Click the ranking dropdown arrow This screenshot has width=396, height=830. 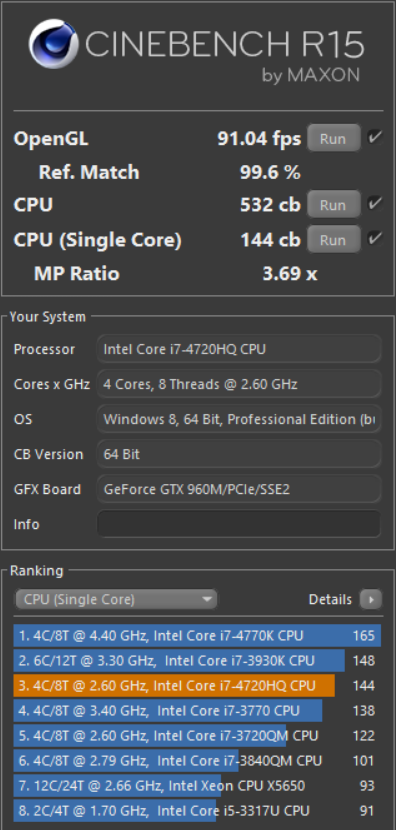(x=206, y=600)
